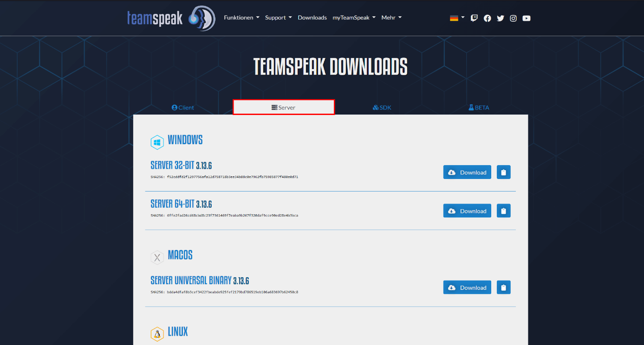The image size is (644, 345).
Task: Open the German flag language dropdown
Action: pos(457,18)
